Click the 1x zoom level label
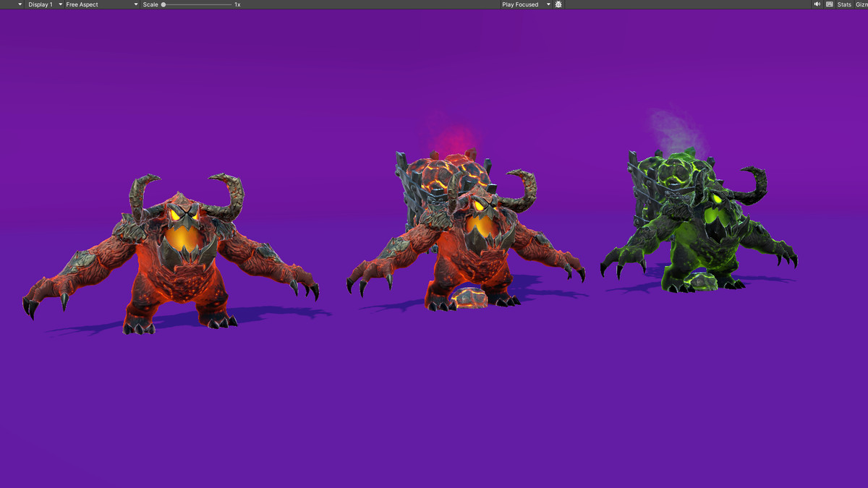The height and width of the screenshot is (488, 868). coord(236,4)
